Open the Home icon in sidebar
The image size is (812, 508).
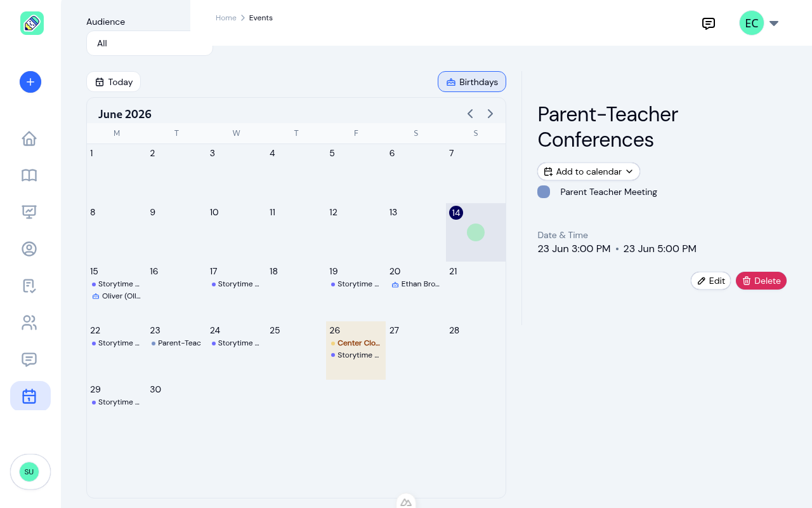tap(29, 138)
